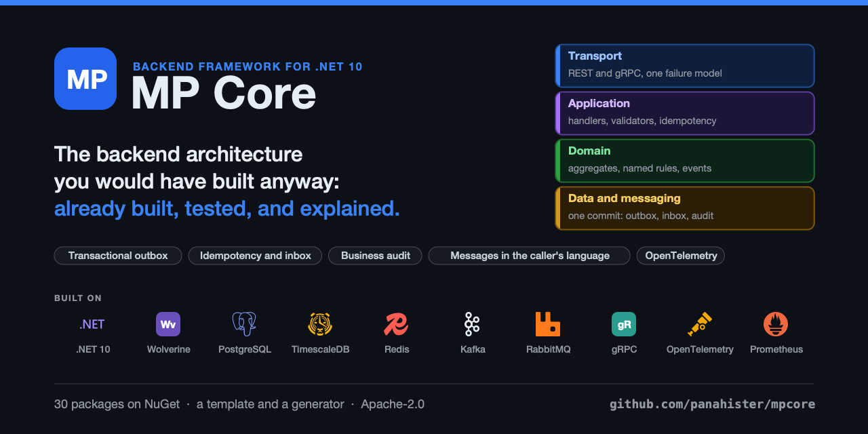Click 'a template and a generator' text
Viewport: 868px width, 434px height.
271,404
